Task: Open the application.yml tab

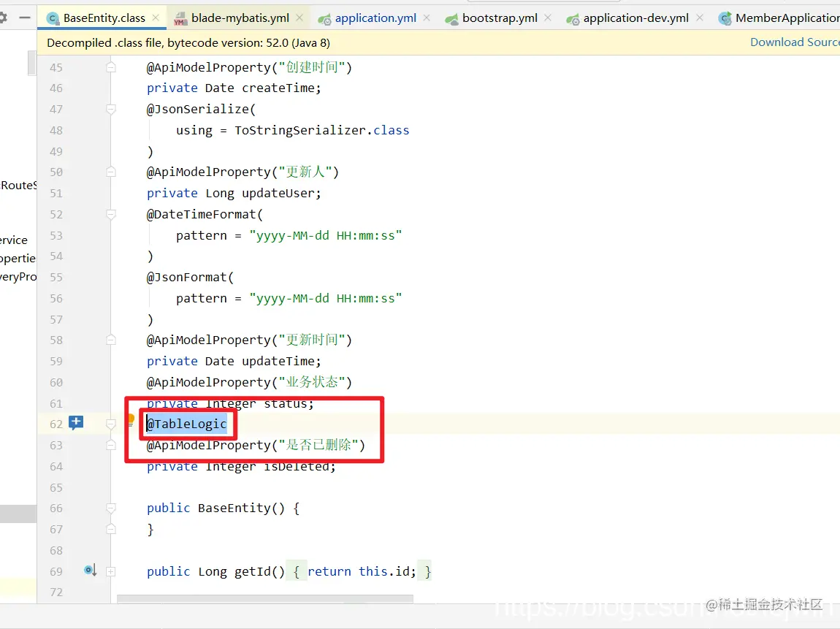Action: tap(375, 18)
